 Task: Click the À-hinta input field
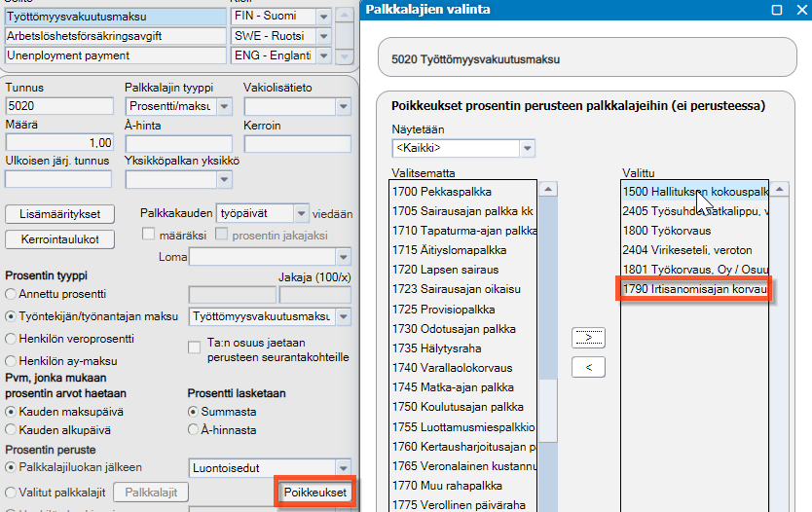(179, 143)
